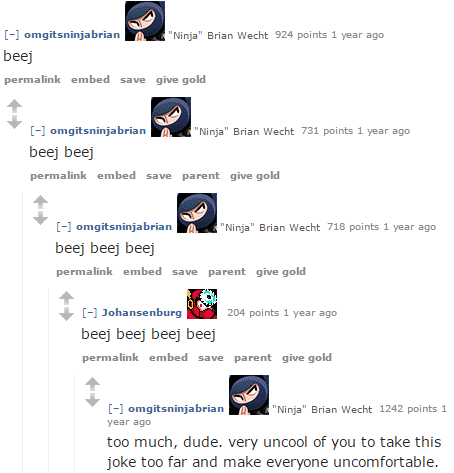454x473 pixels.
Task: Upvote Johansenburg's comment
Action: (66, 299)
